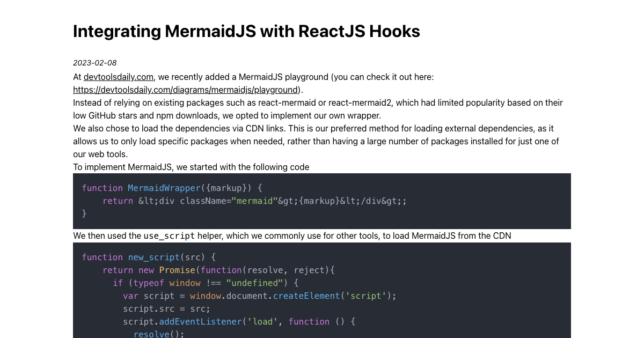
Task: Click the article title heading
Action: [246, 32]
